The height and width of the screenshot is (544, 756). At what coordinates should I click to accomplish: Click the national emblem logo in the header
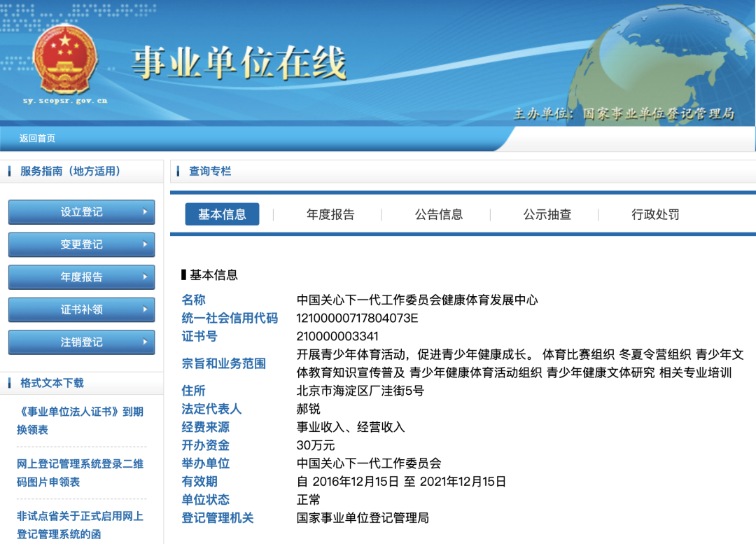pos(66,60)
